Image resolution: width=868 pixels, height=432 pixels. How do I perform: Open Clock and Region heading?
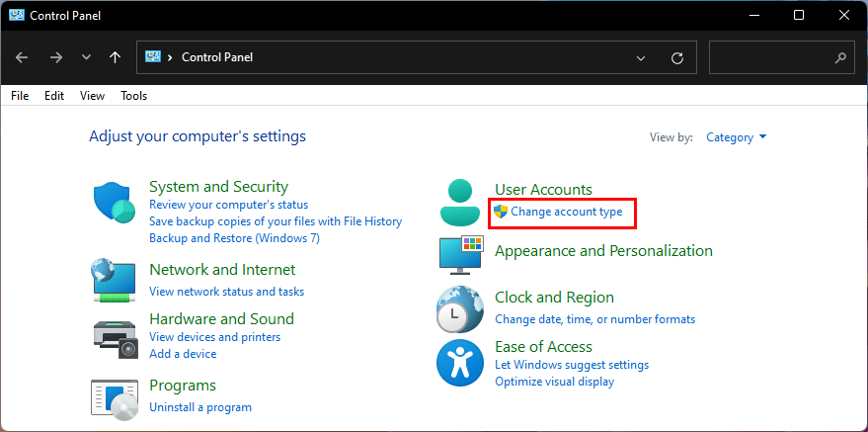[554, 298]
